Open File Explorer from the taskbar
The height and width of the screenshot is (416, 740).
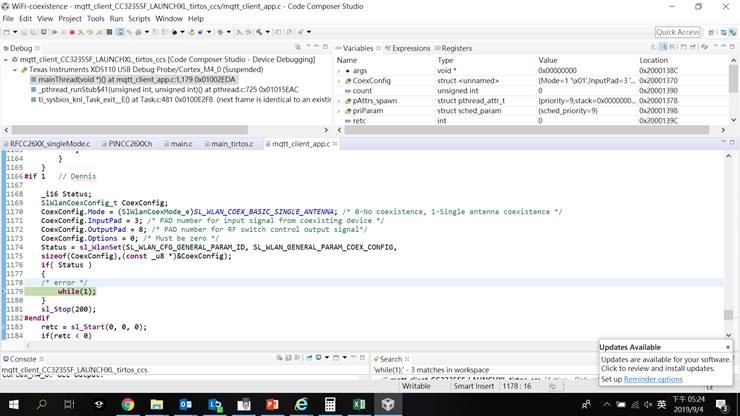(157, 404)
